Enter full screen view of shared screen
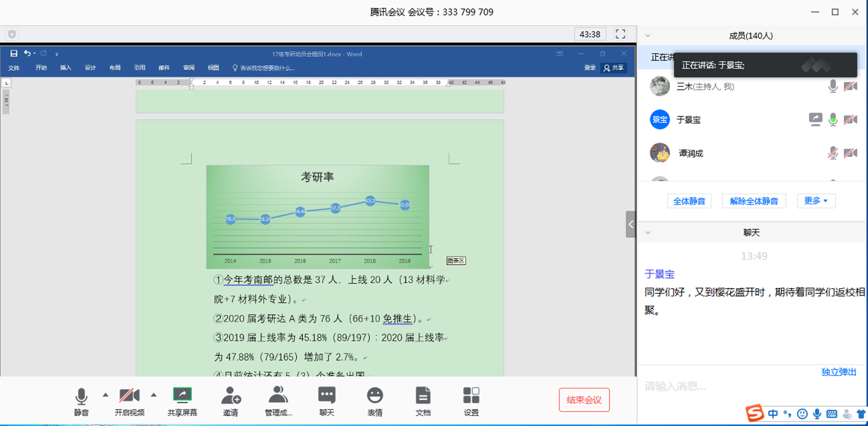868x426 pixels. point(620,34)
